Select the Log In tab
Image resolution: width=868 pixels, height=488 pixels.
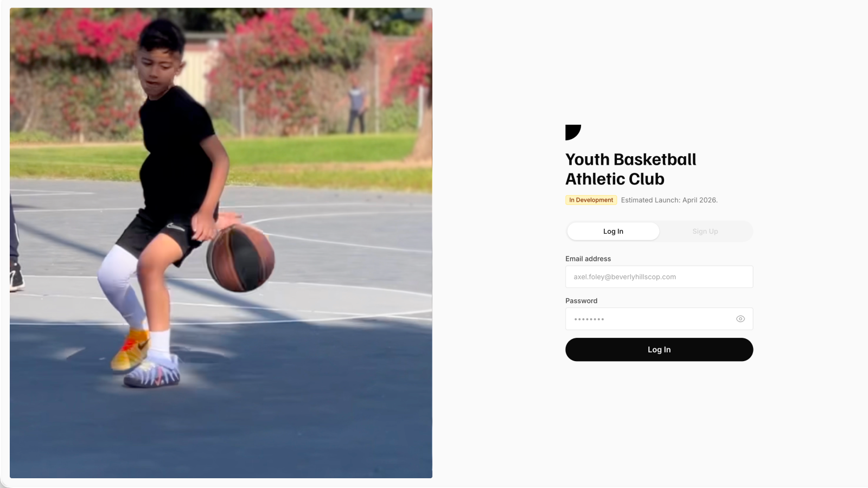click(613, 231)
